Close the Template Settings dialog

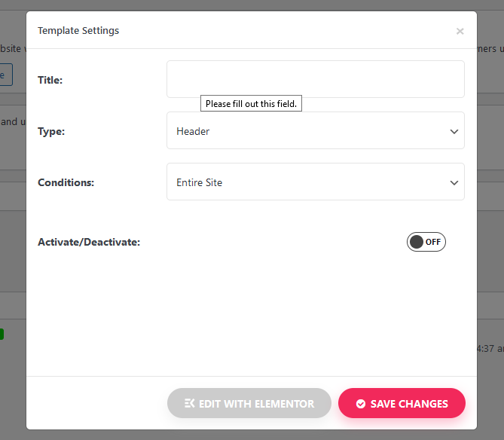point(460,32)
